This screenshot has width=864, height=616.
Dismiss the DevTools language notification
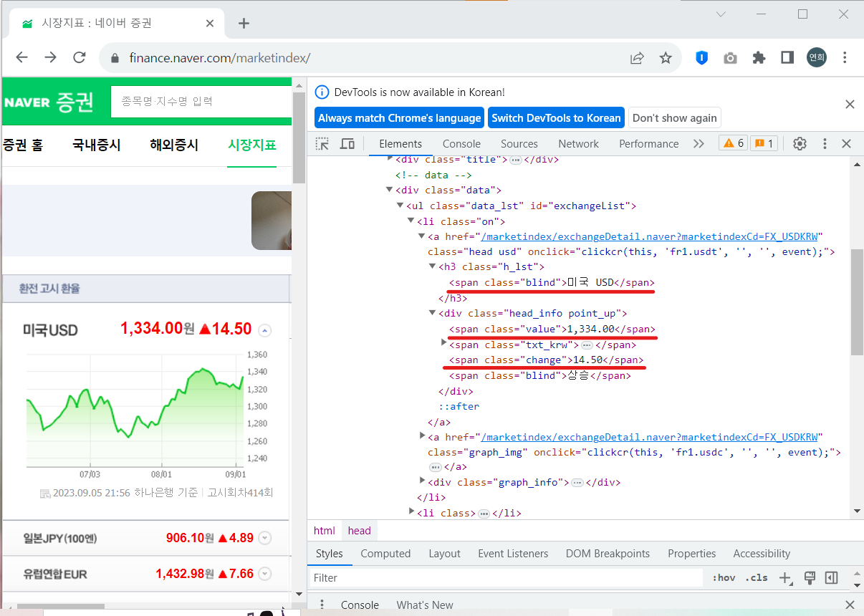tap(850, 105)
